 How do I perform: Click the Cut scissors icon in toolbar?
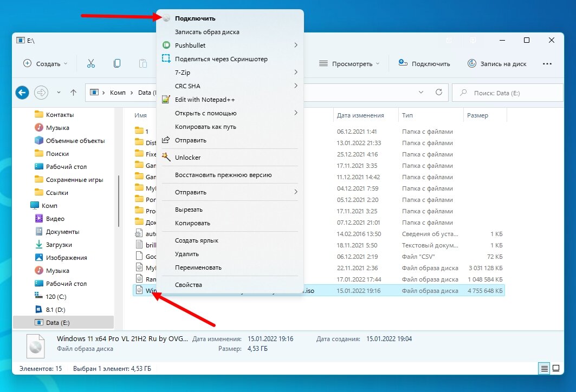tap(90, 63)
